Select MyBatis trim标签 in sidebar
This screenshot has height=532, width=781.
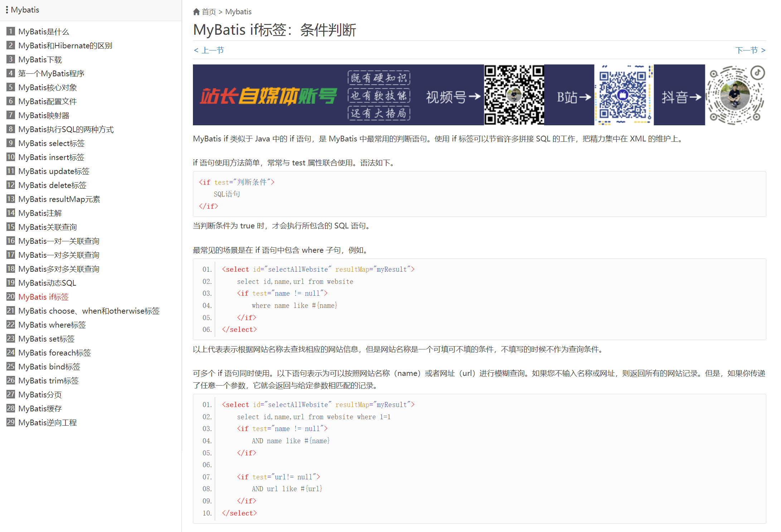pyautogui.click(x=48, y=381)
